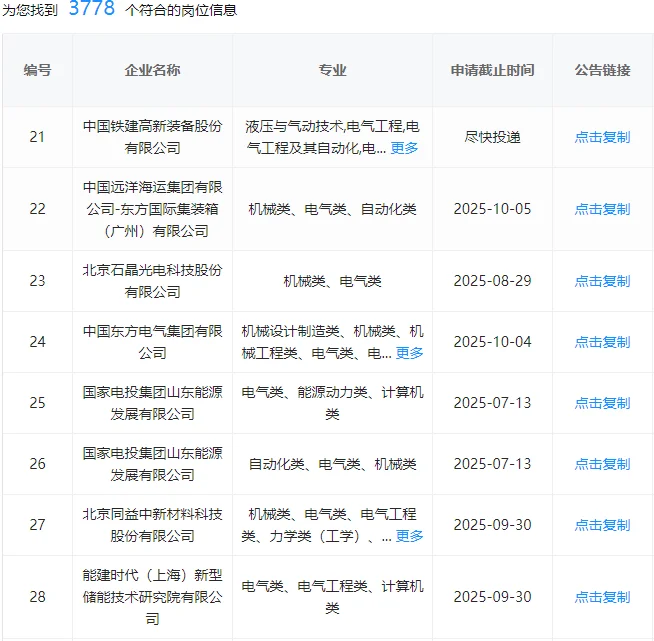Click the 专业 column header
Screen dimensions: 654x641
click(x=332, y=70)
